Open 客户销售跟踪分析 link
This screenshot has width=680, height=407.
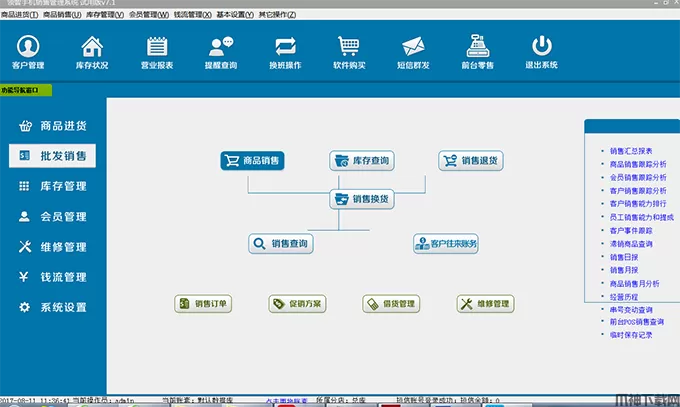(x=638, y=191)
